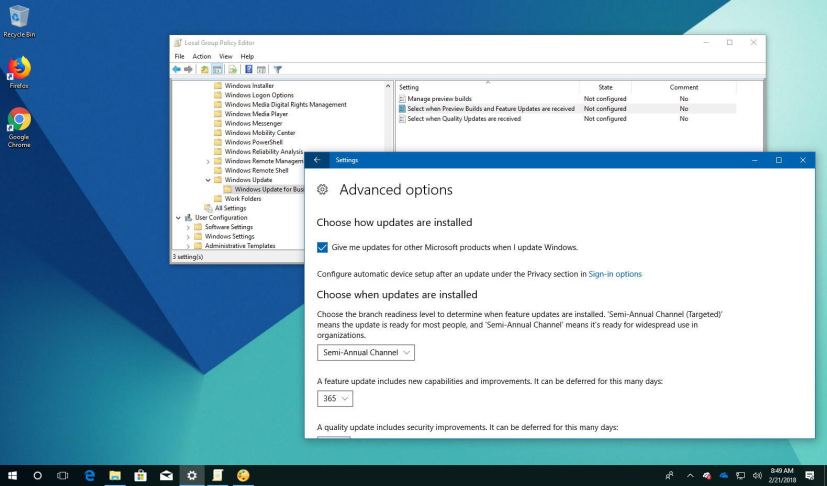The width and height of the screenshot is (827, 486).
Task: Open the Help menu
Action: click(x=247, y=56)
